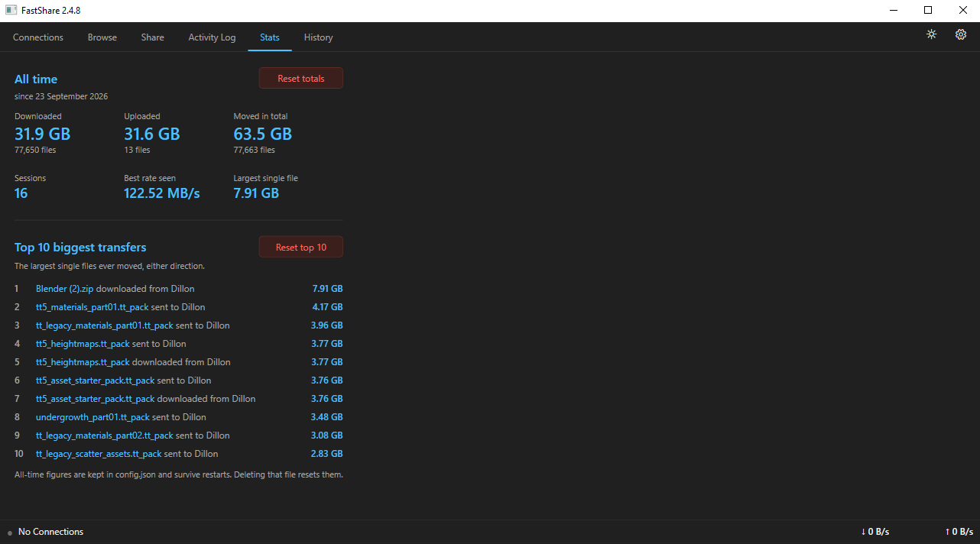Go to the Share tab
The width and height of the screenshot is (980, 544).
pyautogui.click(x=152, y=37)
